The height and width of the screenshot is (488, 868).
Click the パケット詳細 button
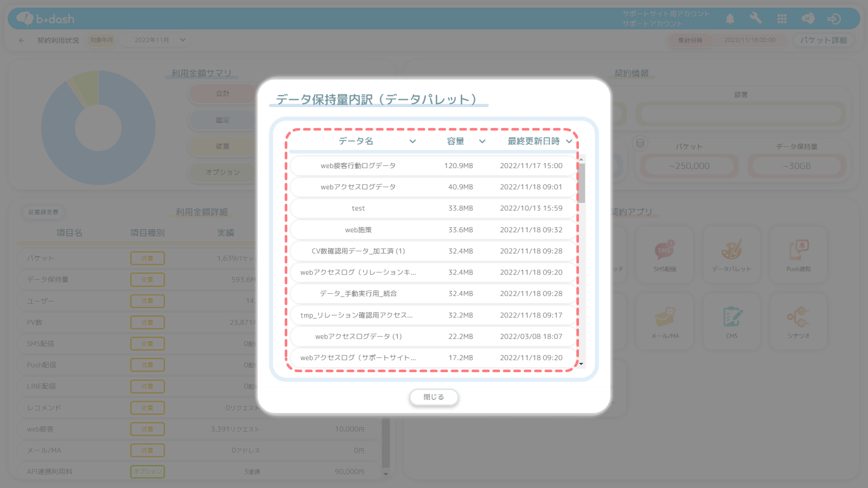[823, 40]
